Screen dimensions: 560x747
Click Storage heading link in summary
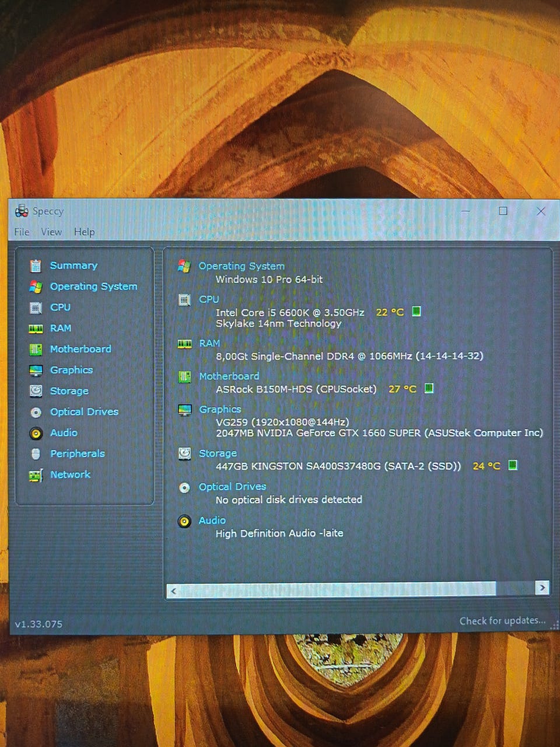[x=218, y=453]
